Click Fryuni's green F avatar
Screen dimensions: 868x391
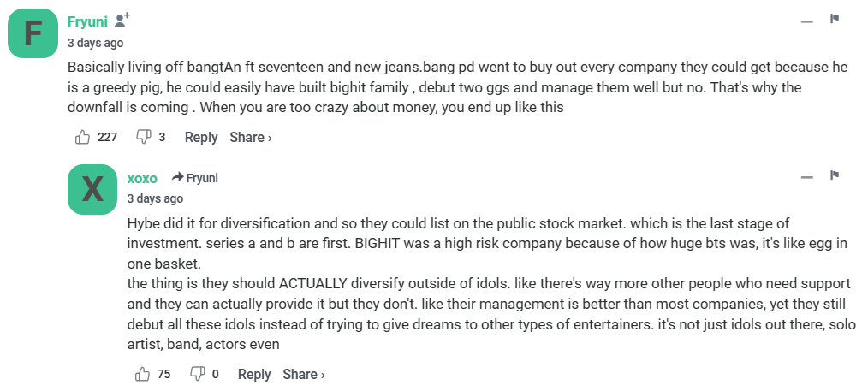click(33, 33)
